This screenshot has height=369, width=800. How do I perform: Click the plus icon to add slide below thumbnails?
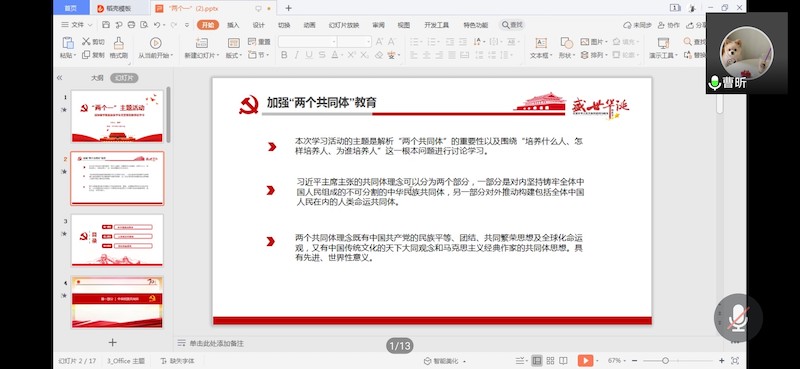click(x=113, y=342)
